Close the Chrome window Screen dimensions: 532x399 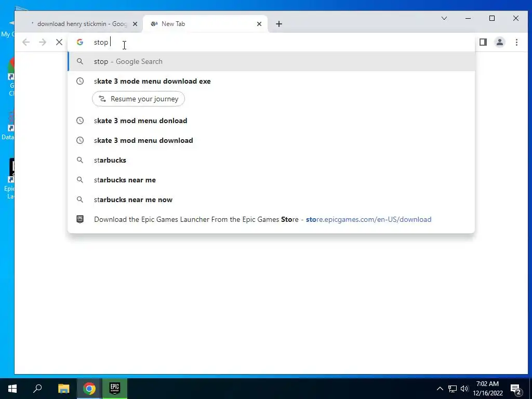(516, 18)
